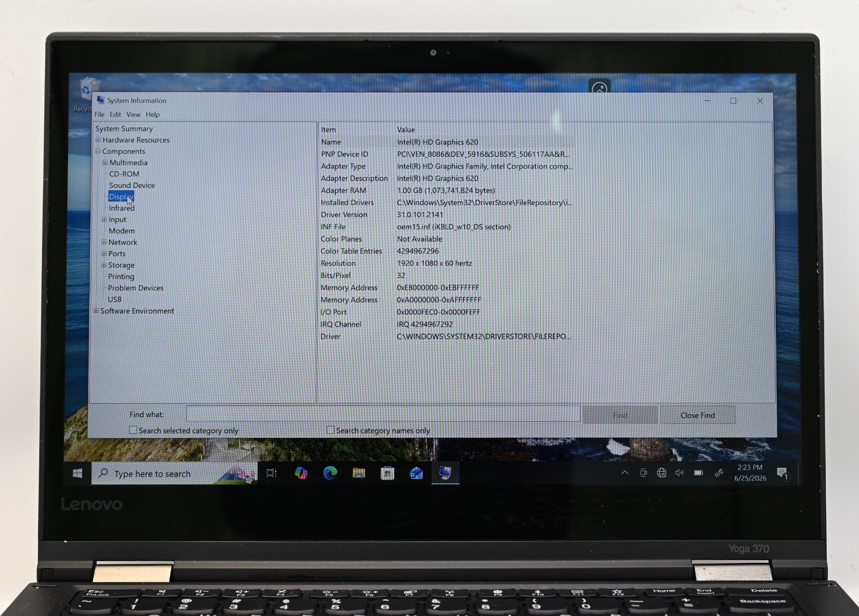Screen dimensions: 859x616
Task: Expand the Storage node
Action: (104, 265)
